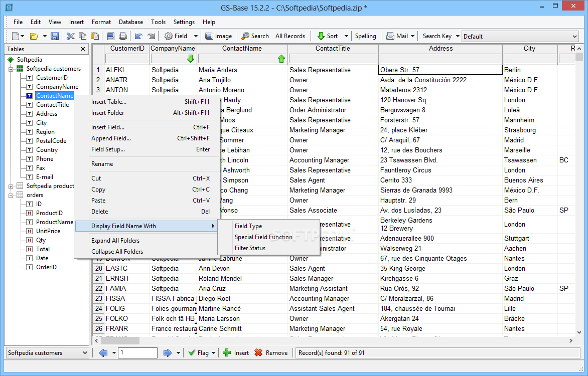
Task: Click the record number input field
Action: pyautogui.click(x=137, y=353)
